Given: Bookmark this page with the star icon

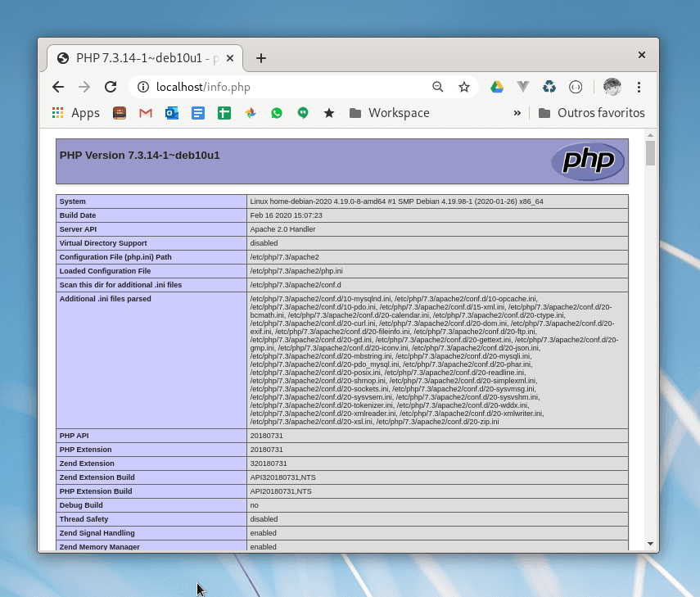Looking at the screenshot, I should click(x=464, y=87).
